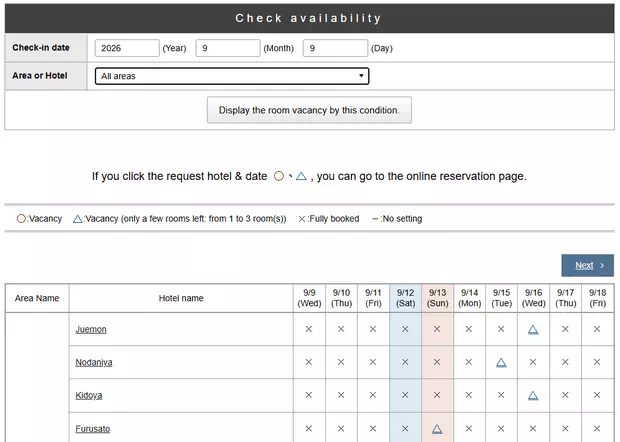Click Juemon fully booked X on 9/18
The image size is (620, 442).
point(597,329)
